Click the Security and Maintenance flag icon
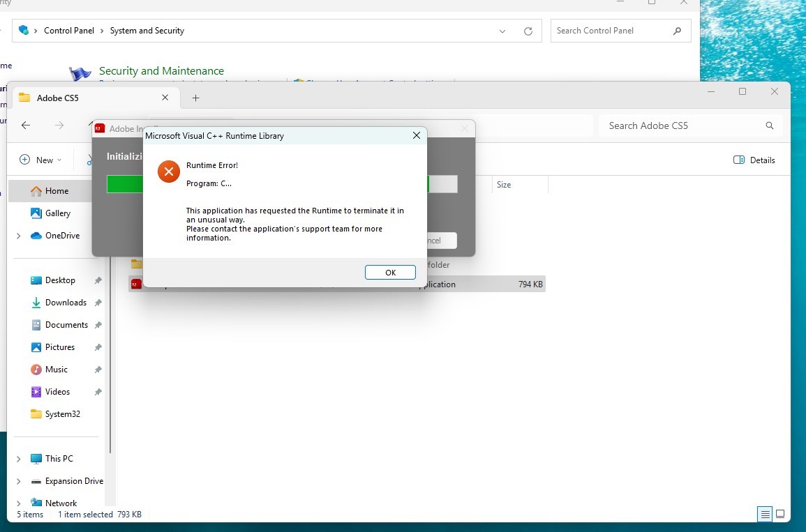This screenshot has width=806, height=532. click(80, 73)
